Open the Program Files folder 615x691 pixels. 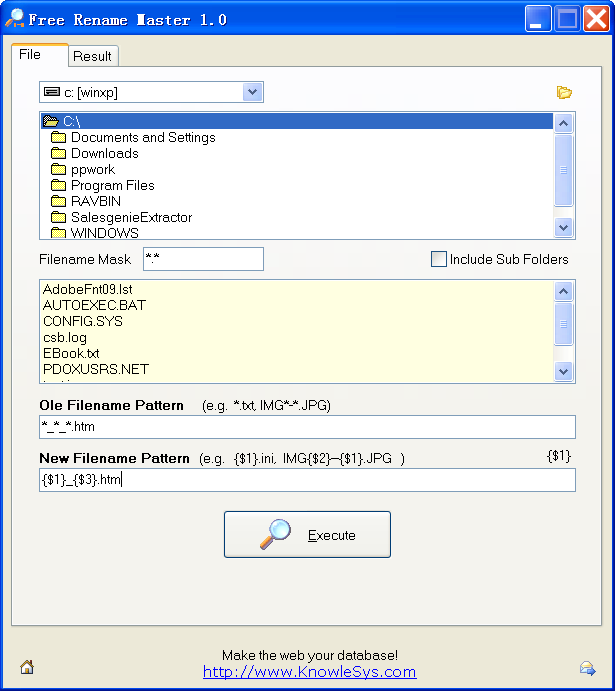(112, 185)
